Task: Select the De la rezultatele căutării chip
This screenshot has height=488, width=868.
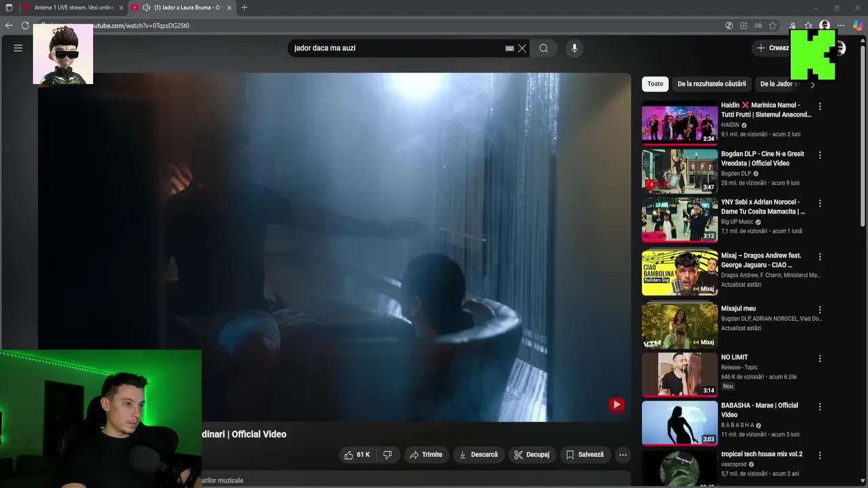Action: coord(711,84)
